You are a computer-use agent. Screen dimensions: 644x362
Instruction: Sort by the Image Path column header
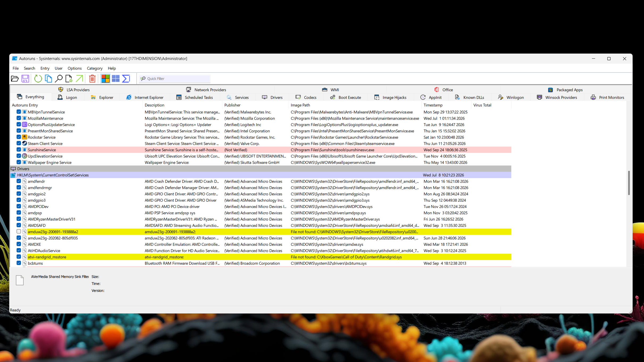pyautogui.click(x=355, y=105)
